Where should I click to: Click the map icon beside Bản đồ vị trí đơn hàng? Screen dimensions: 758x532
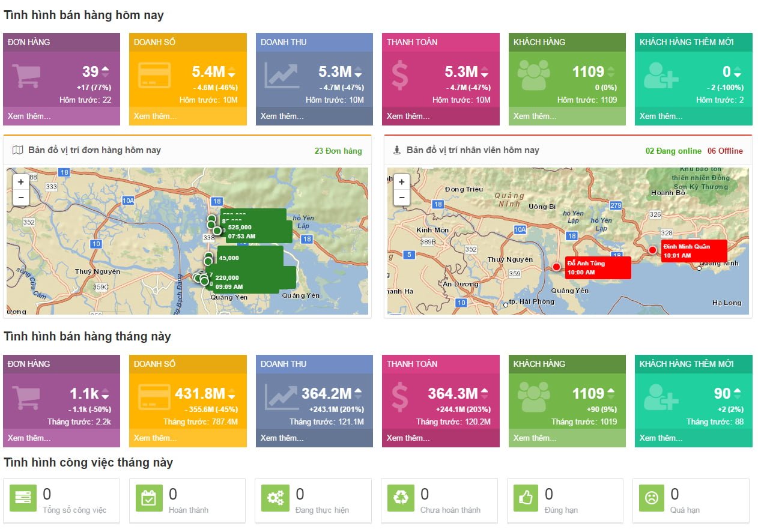pos(17,150)
